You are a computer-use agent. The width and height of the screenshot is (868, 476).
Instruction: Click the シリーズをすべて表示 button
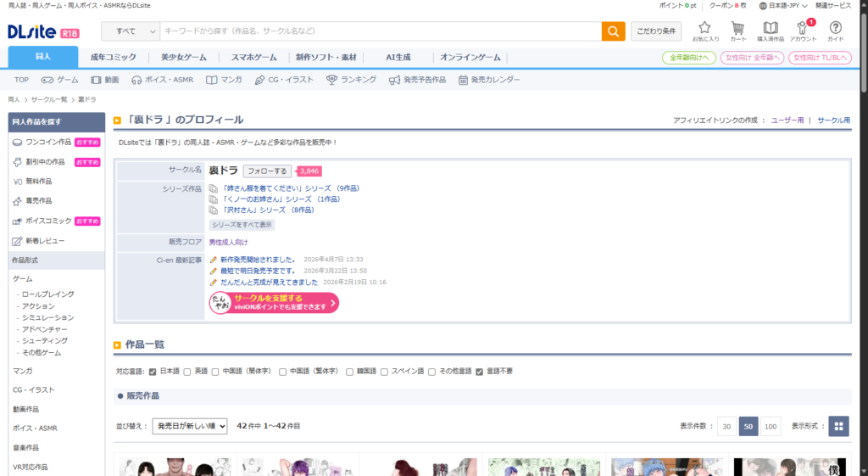[242, 225]
